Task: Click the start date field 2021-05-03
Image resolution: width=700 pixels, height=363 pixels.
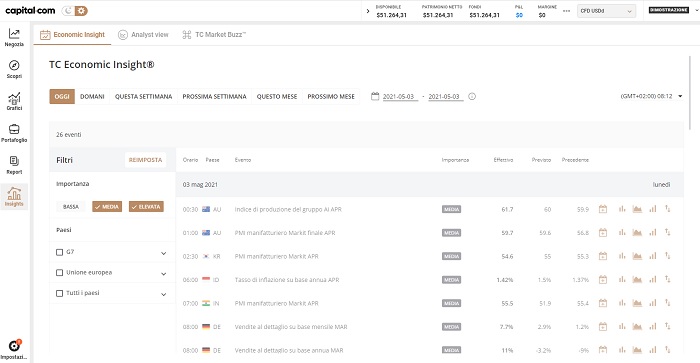Action: (x=399, y=96)
